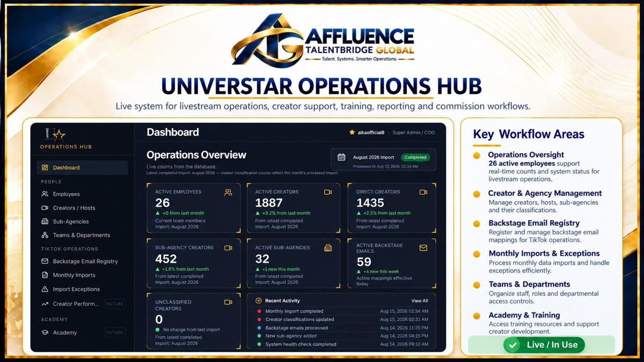Click the Operations Oversight heading
The width and height of the screenshot is (644, 362).
[526, 155]
